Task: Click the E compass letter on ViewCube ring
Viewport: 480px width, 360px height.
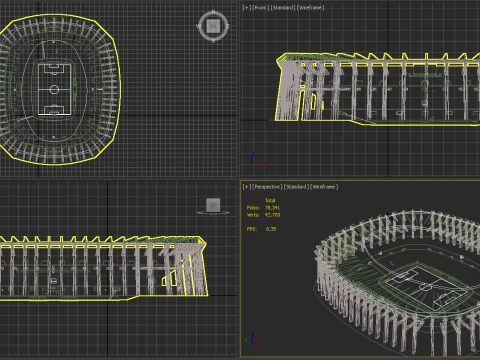Action: (x=228, y=26)
